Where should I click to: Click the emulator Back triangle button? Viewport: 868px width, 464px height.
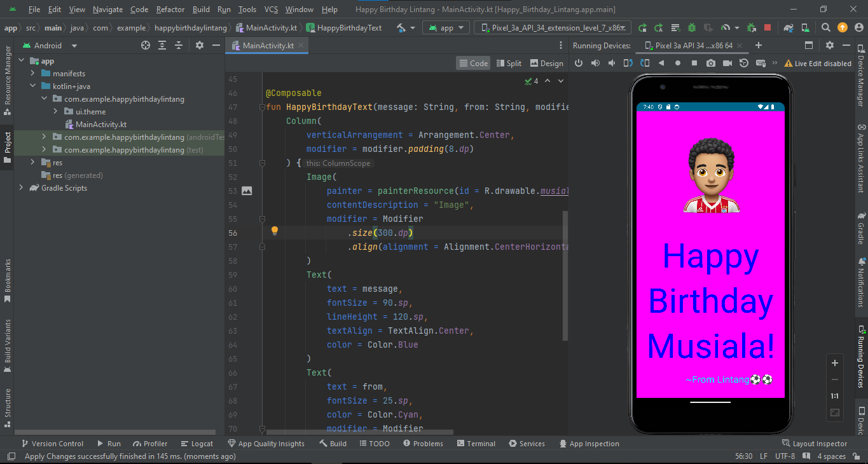click(661, 63)
